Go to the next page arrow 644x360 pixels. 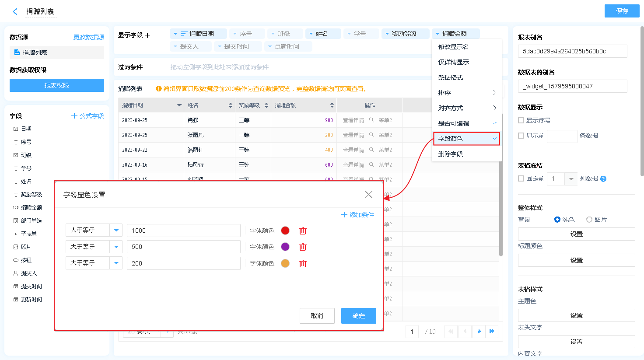[x=479, y=332]
